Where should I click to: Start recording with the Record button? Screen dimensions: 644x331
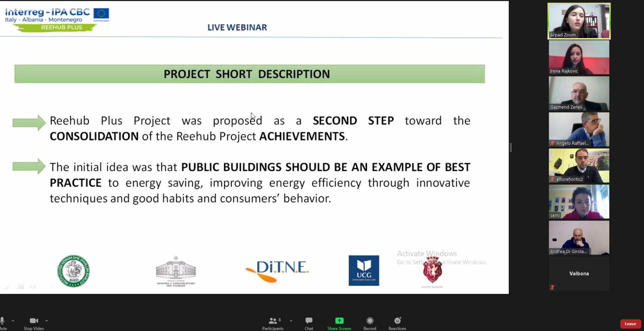[x=370, y=323]
